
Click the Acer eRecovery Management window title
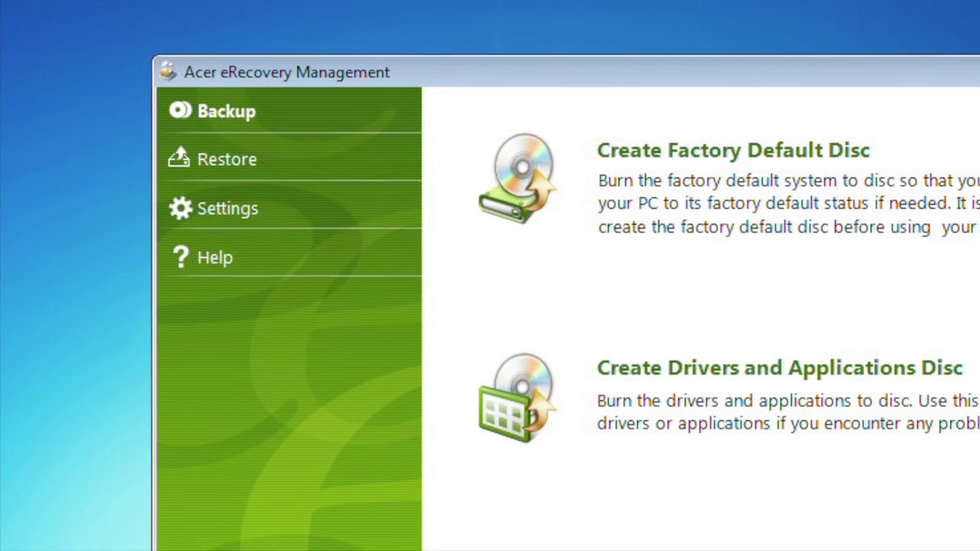coord(287,72)
